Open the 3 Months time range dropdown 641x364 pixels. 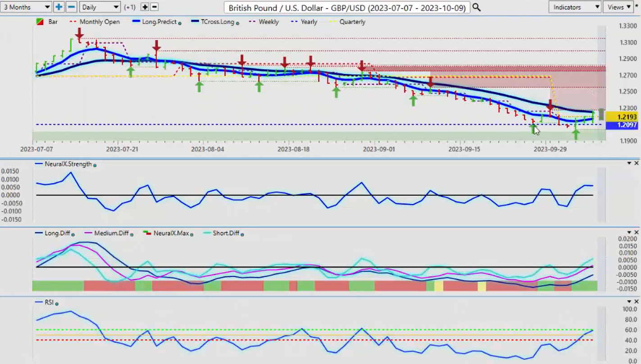26,7
